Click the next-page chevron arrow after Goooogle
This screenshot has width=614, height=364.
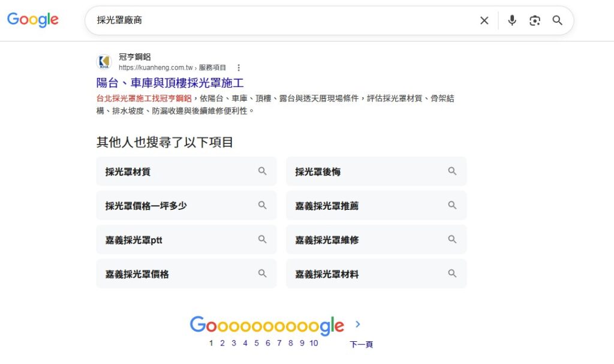point(357,324)
